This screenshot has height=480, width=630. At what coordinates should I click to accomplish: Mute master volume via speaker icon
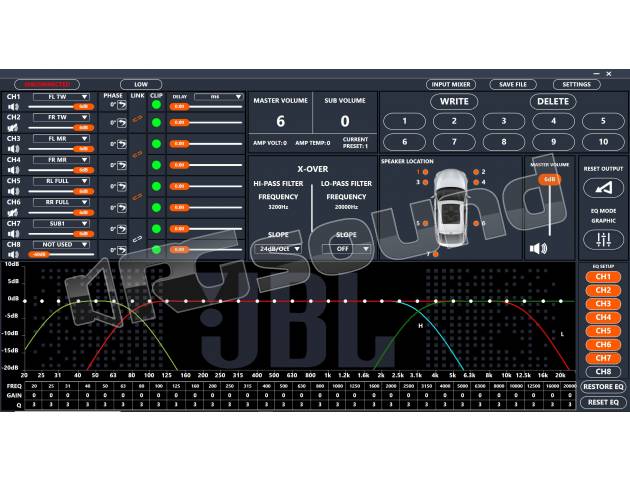tap(538, 249)
